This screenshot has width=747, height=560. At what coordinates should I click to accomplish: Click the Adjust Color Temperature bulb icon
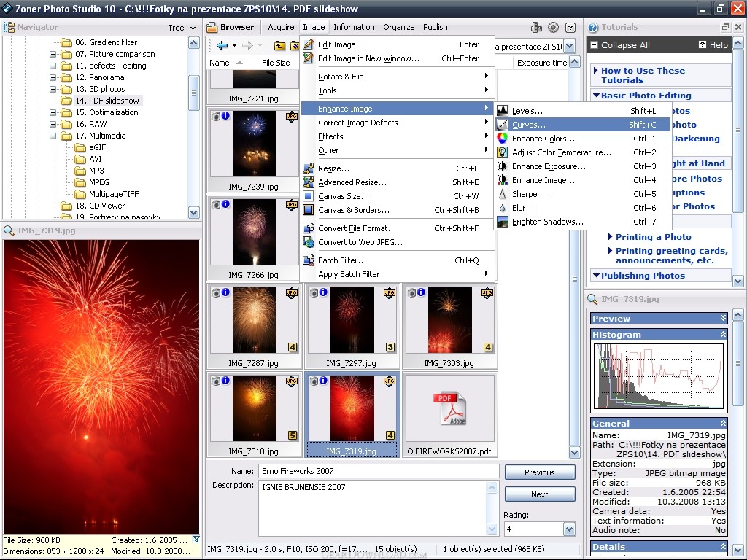[x=502, y=152]
